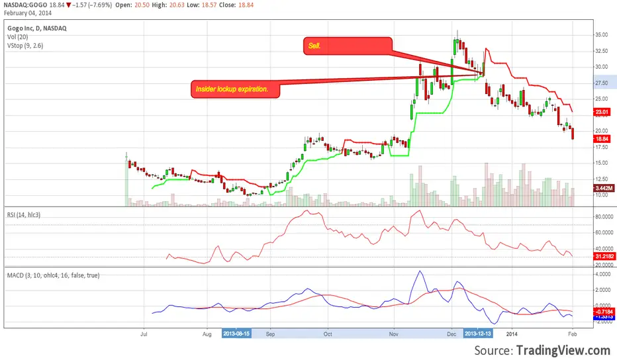Click the 15.00 price scale label
617x364 pixels.
pyautogui.click(x=601, y=163)
